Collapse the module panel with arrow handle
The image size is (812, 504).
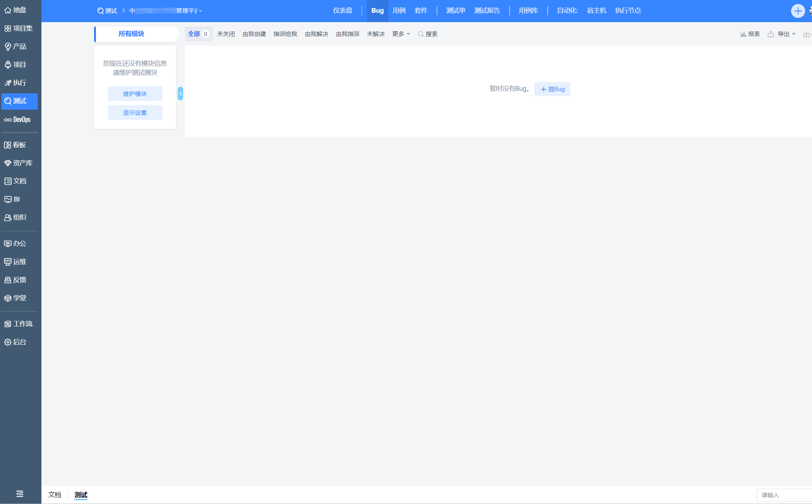(180, 94)
